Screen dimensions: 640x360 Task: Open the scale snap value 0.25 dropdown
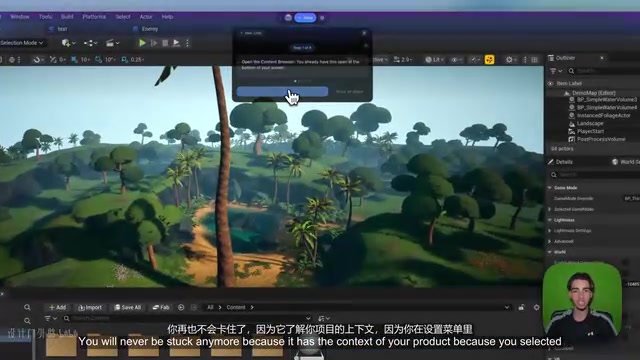(138, 60)
